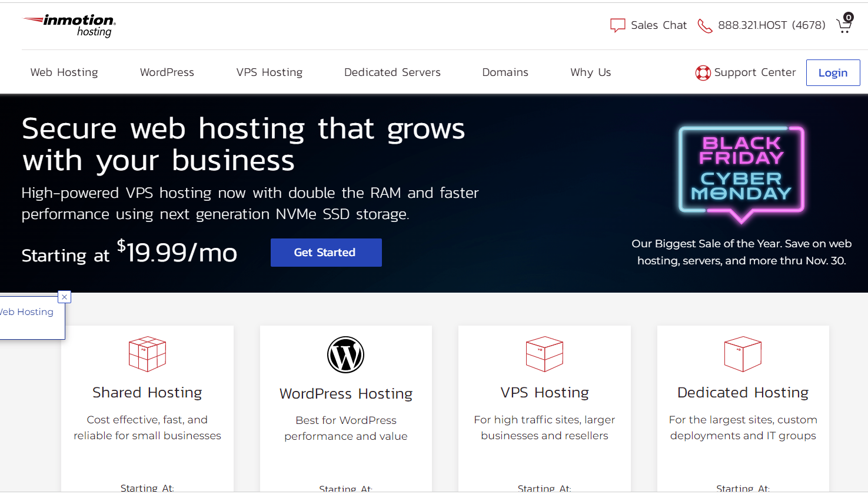Click the WordPress Hosting card title

click(x=346, y=394)
